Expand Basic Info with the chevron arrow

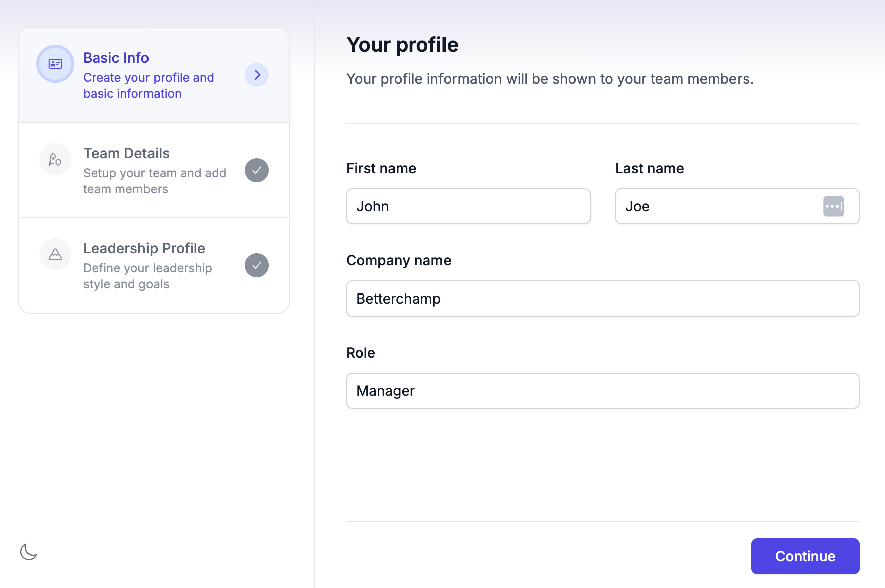pyautogui.click(x=257, y=75)
